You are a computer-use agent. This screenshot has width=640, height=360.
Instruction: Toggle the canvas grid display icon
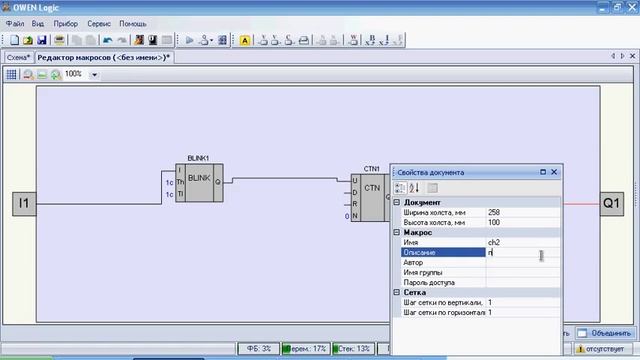[x=11, y=74]
